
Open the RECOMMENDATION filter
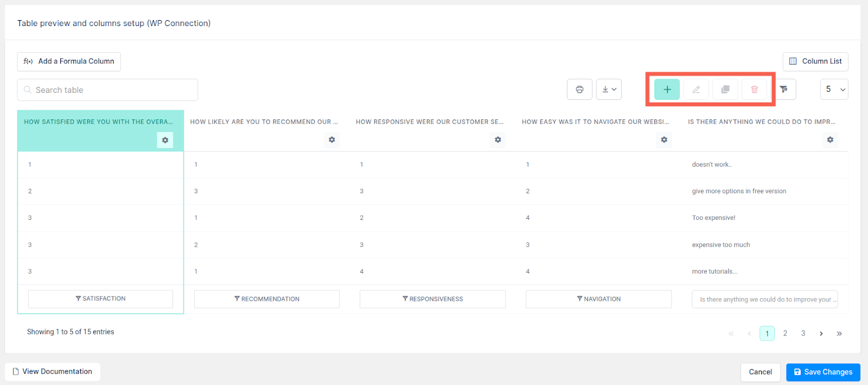267,299
